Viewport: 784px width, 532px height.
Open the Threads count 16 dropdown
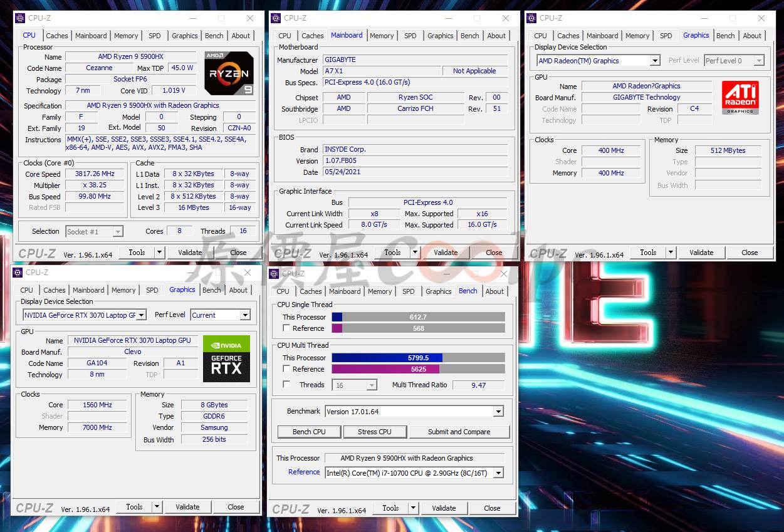(x=372, y=385)
